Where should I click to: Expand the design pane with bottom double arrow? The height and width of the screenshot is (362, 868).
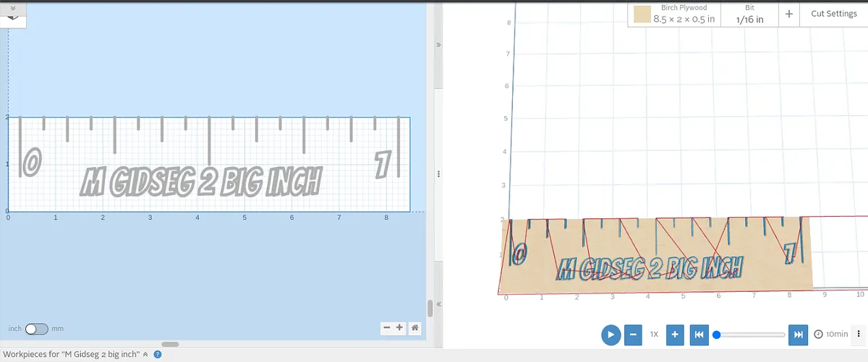(x=438, y=305)
